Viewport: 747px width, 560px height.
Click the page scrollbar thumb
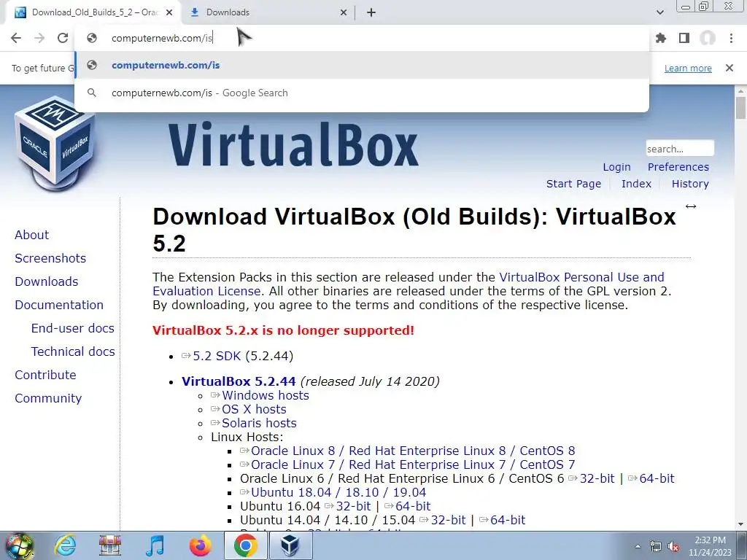[x=740, y=108]
